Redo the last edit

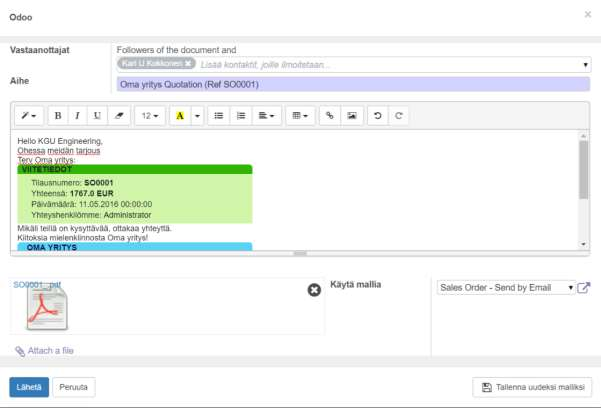pyautogui.click(x=399, y=116)
